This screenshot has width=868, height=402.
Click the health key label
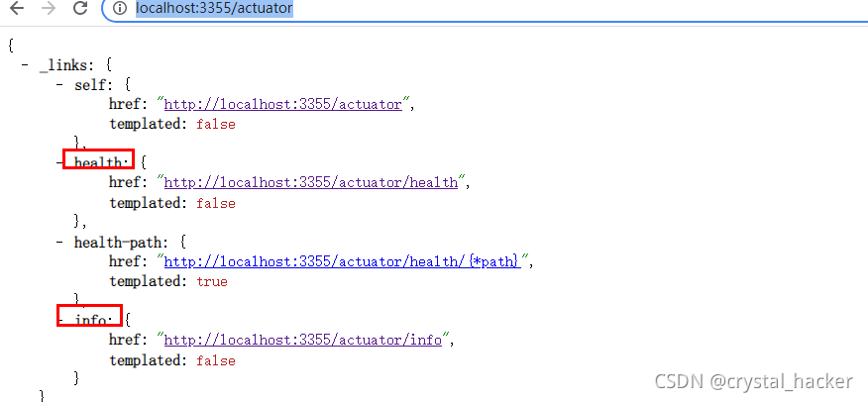[100, 162]
